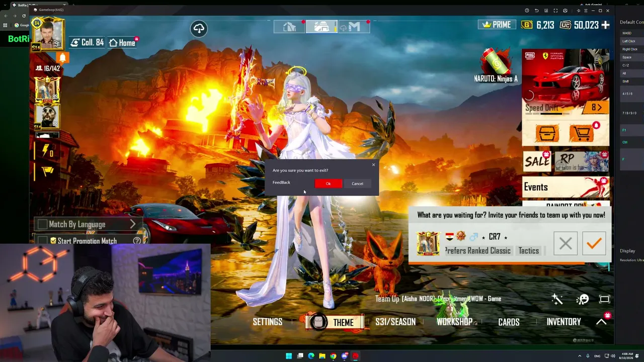Open Microsoft Edge from the taskbar
The width and height of the screenshot is (644, 362).
[311, 356]
